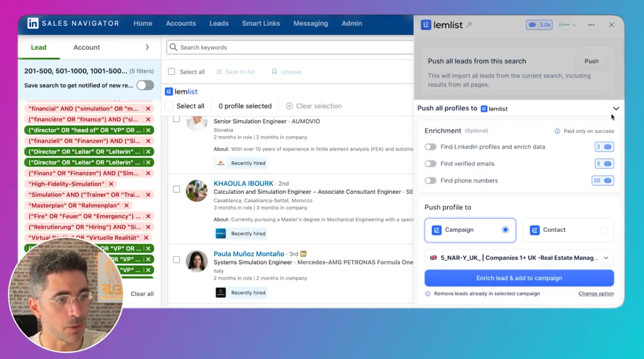This screenshot has width=644, height=359.
Task: Click the info icon beside Remove leads already in campaign
Action: point(428,294)
